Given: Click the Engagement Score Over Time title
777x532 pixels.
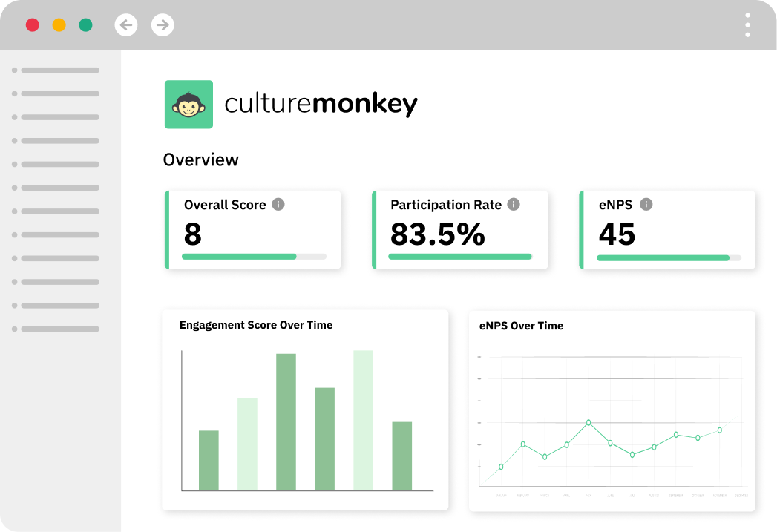Looking at the screenshot, I should [x=256, y=325].
